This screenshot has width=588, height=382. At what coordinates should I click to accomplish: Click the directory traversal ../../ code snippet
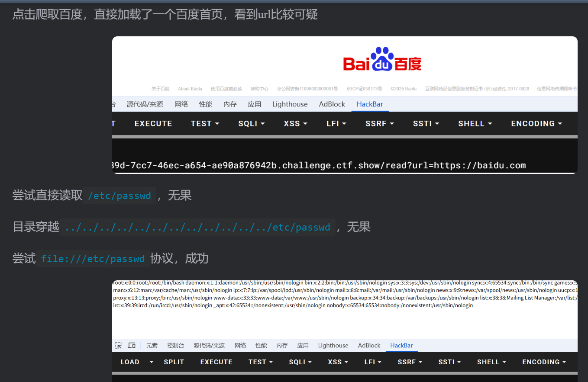(x=197, y=227)
